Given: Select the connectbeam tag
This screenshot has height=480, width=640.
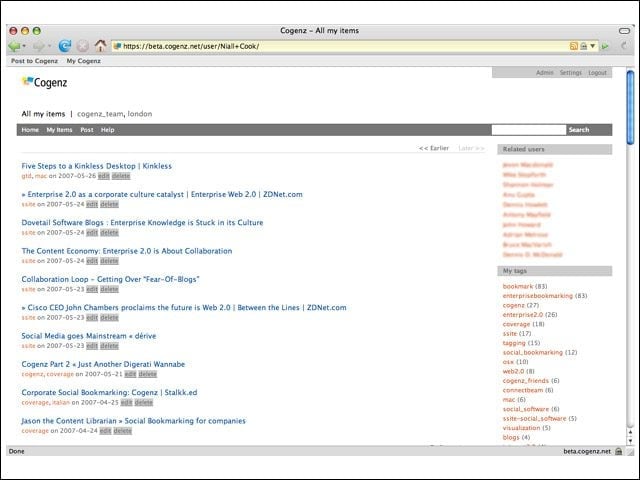Looking at the screenshot, I should click(x=522, y=390).
